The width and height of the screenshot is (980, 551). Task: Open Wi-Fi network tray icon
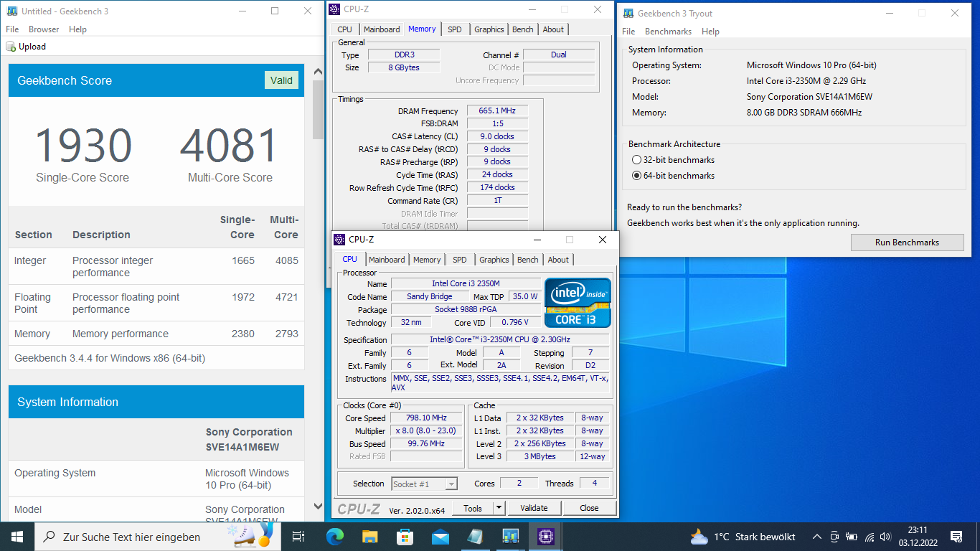[x=870, y=537]
